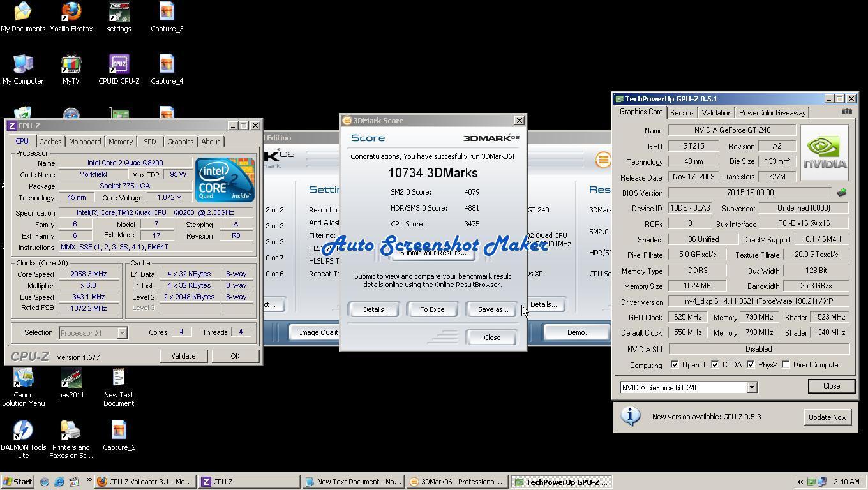Switch to CPU-Z Validator Firefox taskbar button

click(145, 482)
